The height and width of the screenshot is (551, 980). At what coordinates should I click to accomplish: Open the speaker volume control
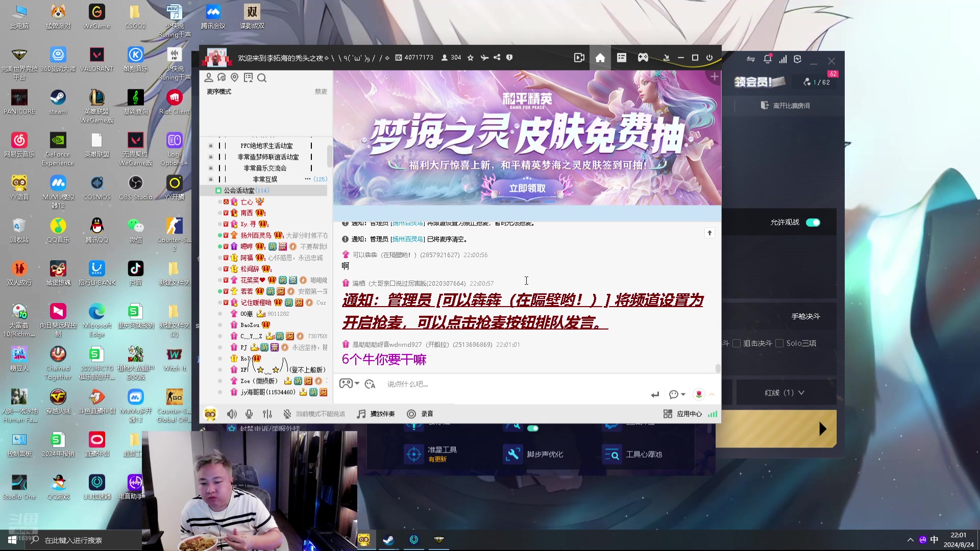[232, 414]
